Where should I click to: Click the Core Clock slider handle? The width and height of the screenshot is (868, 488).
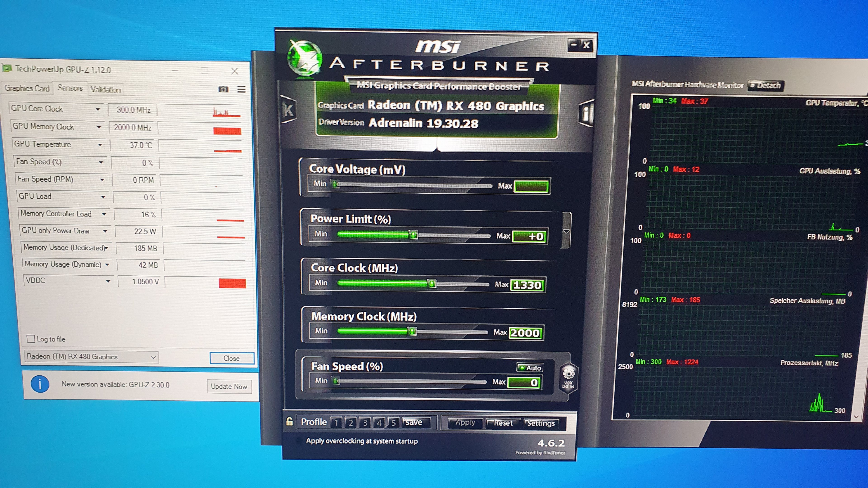432,284
